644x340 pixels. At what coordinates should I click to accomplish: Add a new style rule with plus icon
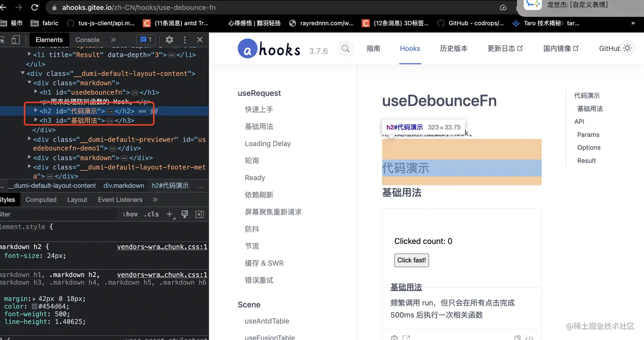tap(170, 214)
